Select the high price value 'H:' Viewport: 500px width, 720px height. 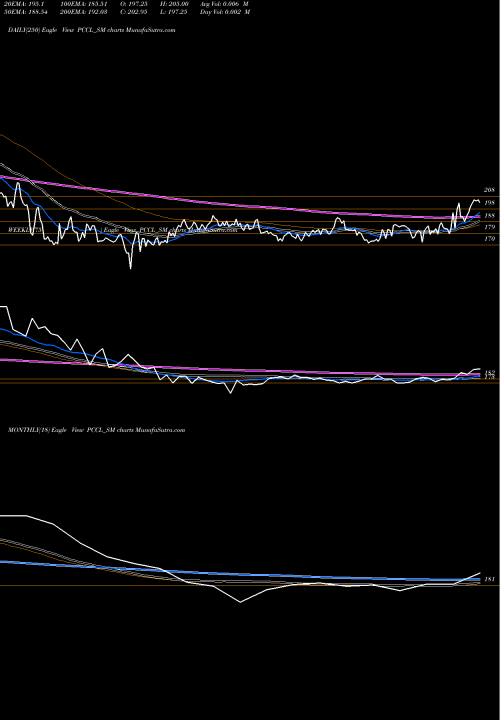click(174, 4)
